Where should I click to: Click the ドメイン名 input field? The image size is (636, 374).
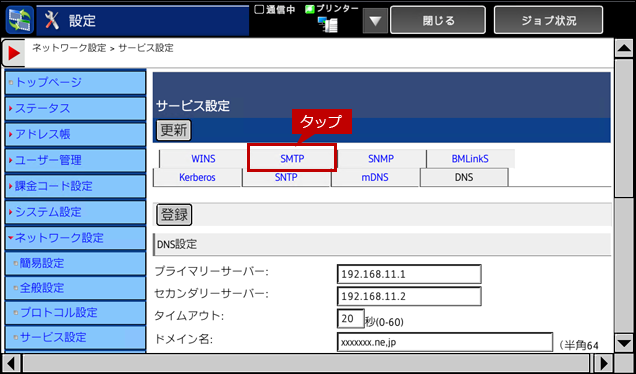445,342
